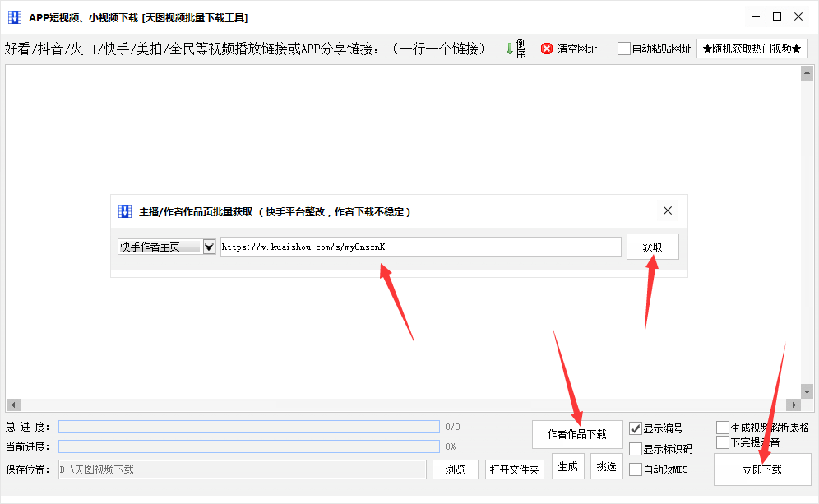
Task: Open the 作者作品下载 button
Action: tap(577, 434)
